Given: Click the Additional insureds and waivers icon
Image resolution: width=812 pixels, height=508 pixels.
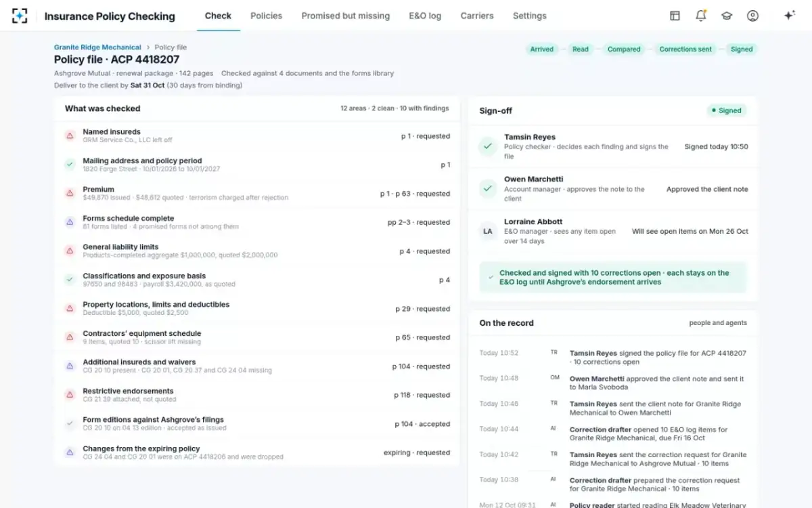Looking at the screenshot, I should coord(70,366).
